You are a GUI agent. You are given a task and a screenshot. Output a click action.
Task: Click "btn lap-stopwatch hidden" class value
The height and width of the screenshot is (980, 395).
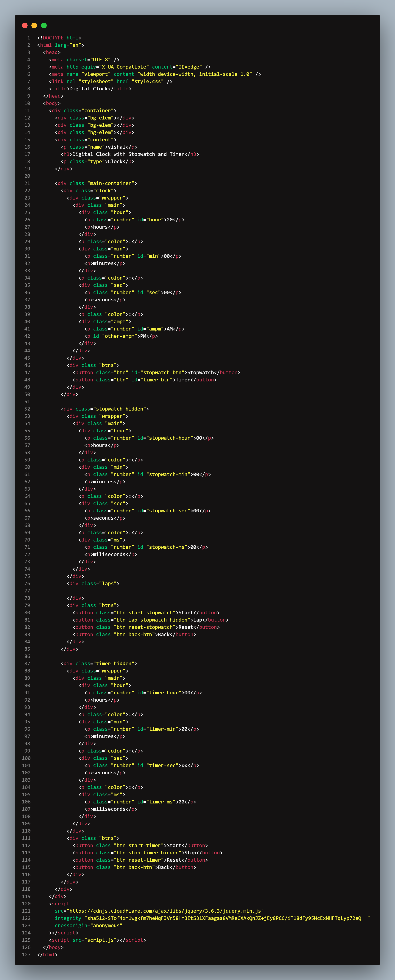(x=152, y=620)
